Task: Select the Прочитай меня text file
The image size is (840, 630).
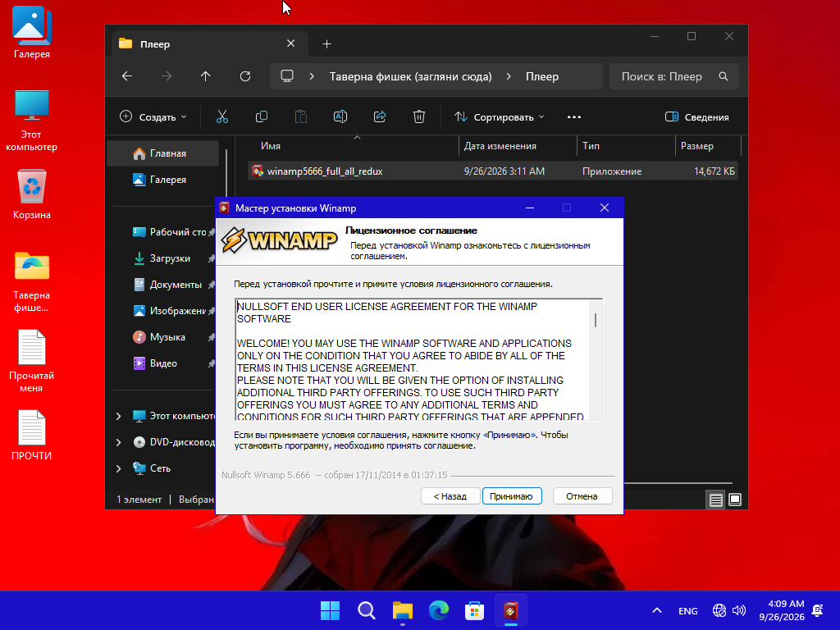Action: tap(32, 362)
